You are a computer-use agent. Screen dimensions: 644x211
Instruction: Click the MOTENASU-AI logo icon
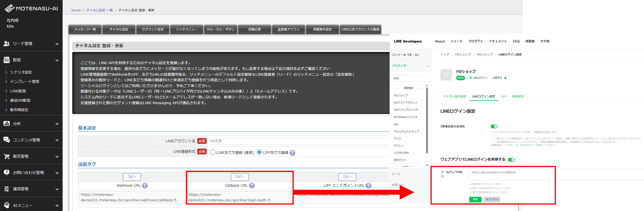(x=10, y=9)
